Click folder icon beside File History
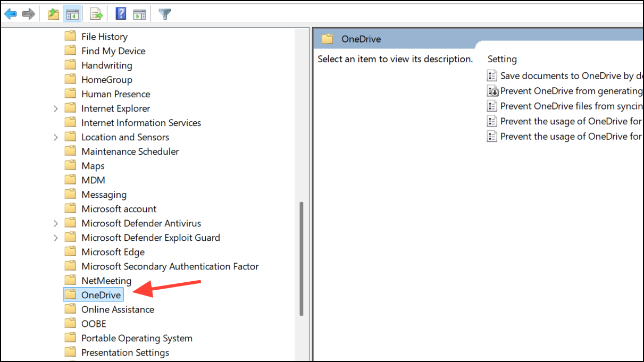644x362 pixels. click(x=70, y=36)
